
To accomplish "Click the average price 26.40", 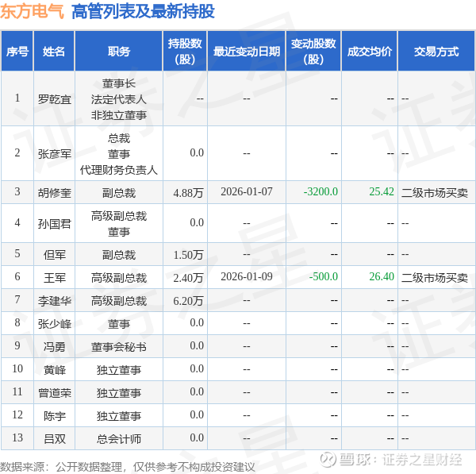I will 382,276.
